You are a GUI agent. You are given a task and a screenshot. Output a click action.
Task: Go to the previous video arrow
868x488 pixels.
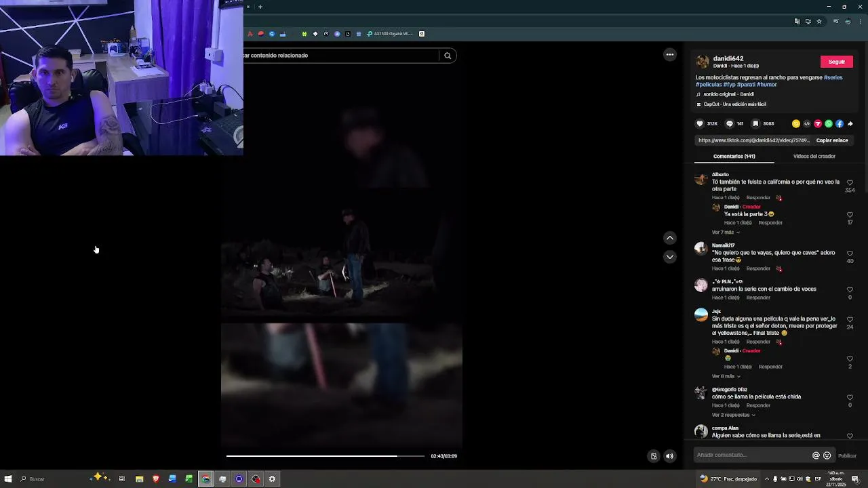(x=670, y=238)
